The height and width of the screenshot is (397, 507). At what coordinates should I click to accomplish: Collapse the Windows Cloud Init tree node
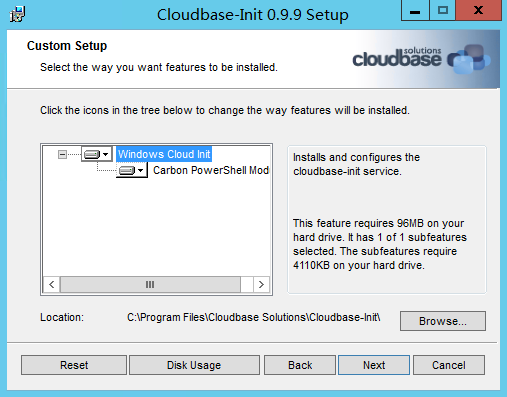62,154
